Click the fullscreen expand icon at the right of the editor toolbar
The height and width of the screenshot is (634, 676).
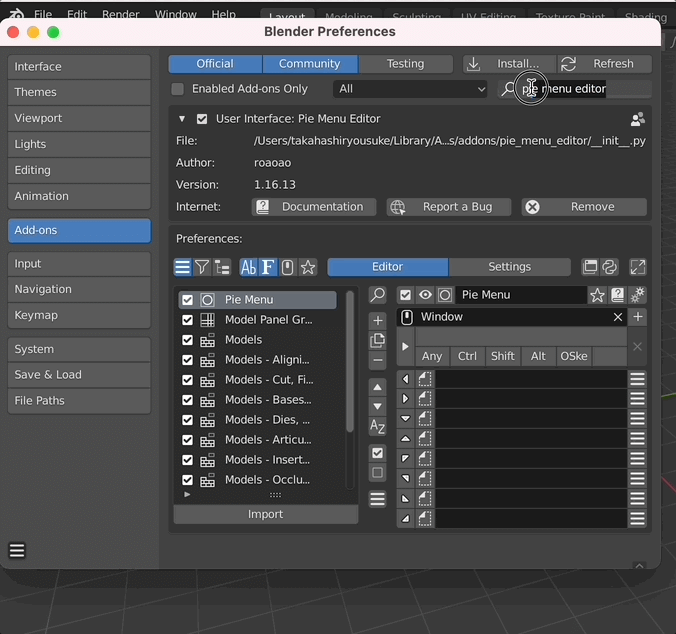click(637, 267)
